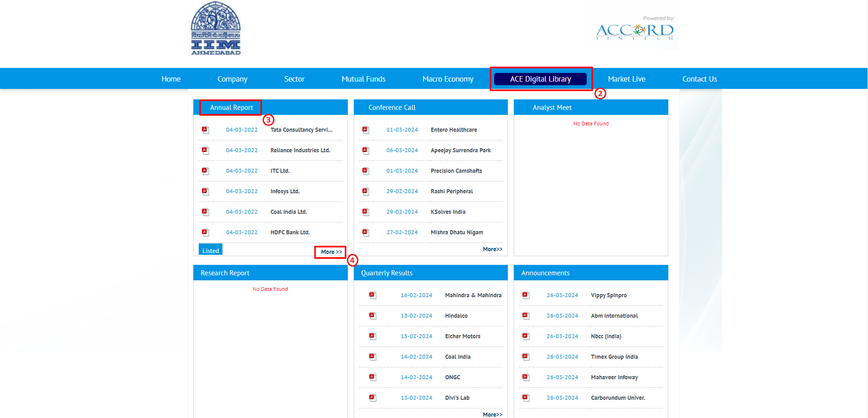Viewport: 868px width, 418px height.
Task: Click More>> in the Quarterly Results panel
Action: [493, 414]
